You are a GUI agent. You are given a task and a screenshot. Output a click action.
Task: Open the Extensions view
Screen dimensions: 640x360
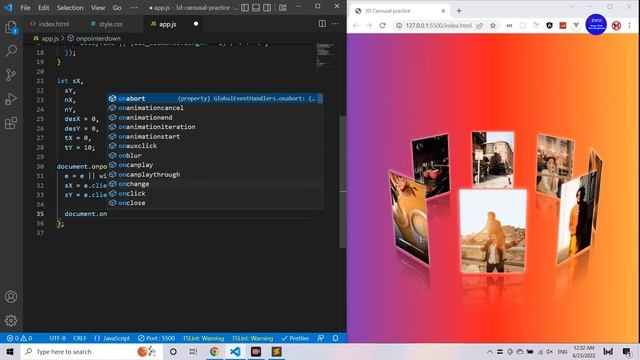click(x=11, y=123)
